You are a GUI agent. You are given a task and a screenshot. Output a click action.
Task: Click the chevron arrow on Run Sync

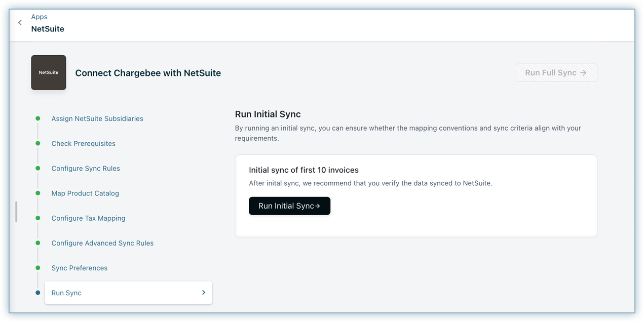(x=204, y=293)
